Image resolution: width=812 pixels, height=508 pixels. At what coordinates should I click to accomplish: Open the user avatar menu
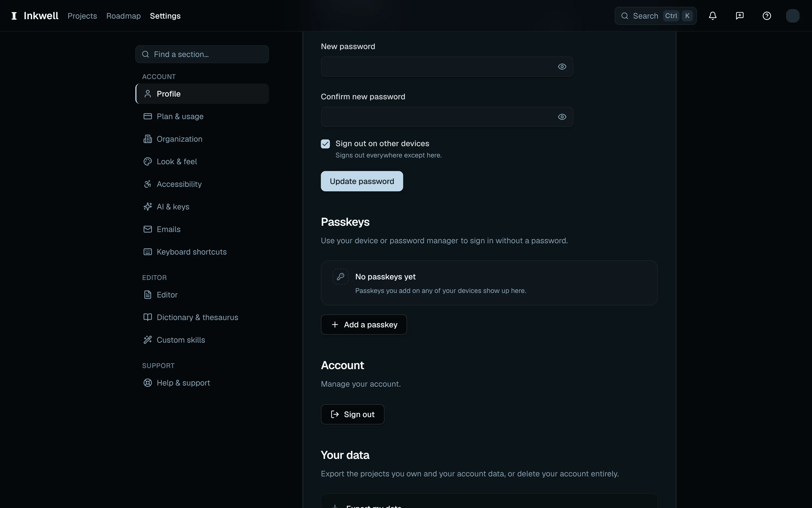[793, 16]
